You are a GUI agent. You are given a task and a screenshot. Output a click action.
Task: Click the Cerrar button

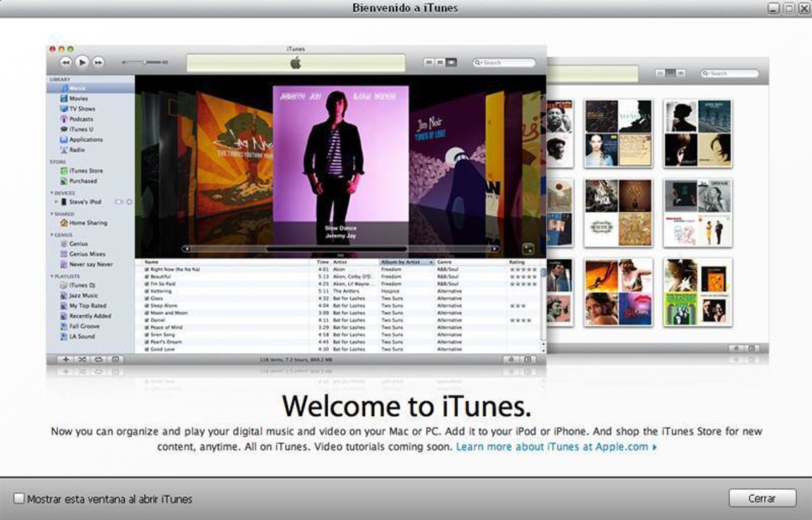762,498
